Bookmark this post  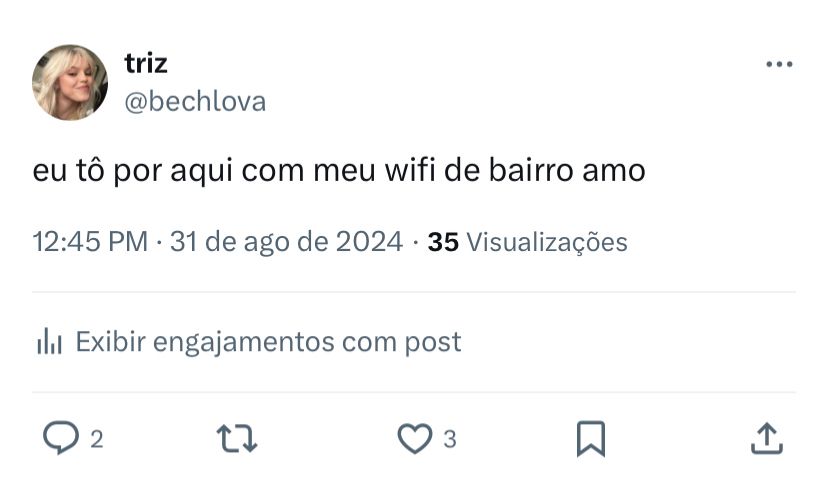[x=591, y=439]
